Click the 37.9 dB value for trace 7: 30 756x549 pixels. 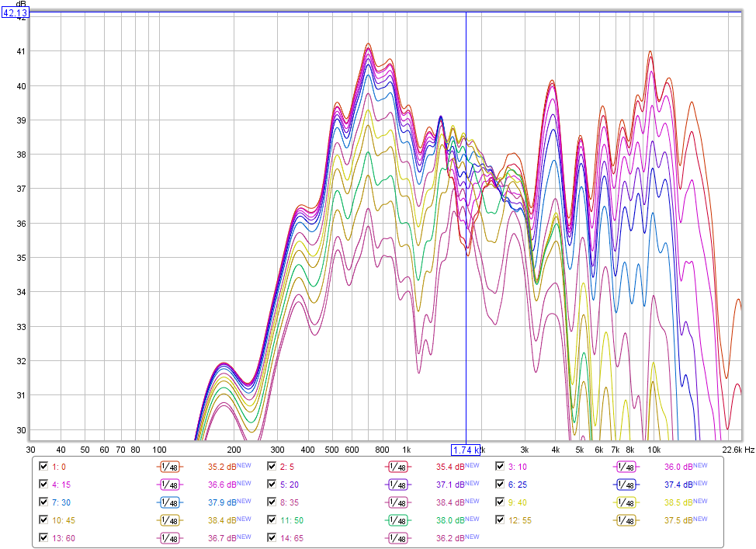[x=222, y=502]
